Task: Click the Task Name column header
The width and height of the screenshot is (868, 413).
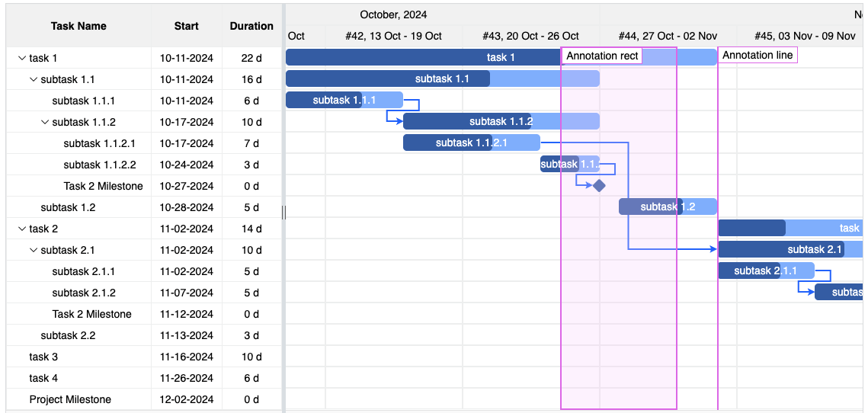Action: click(78, 26)
